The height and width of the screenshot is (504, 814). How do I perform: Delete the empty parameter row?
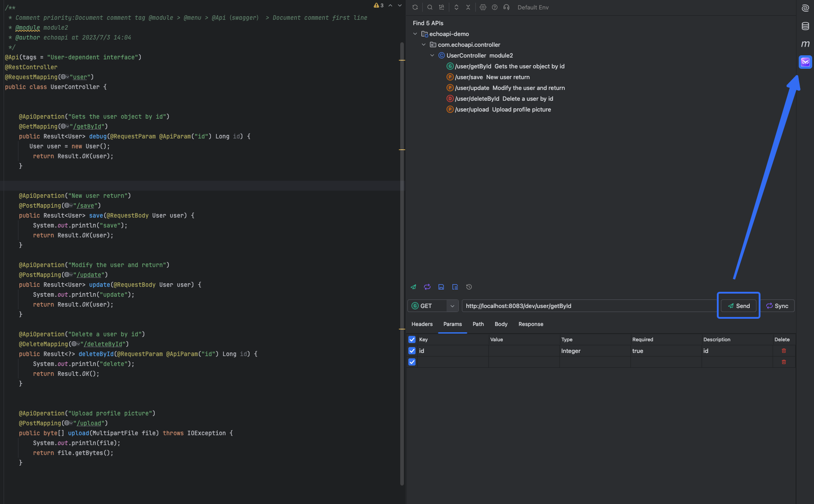[784, 362]
